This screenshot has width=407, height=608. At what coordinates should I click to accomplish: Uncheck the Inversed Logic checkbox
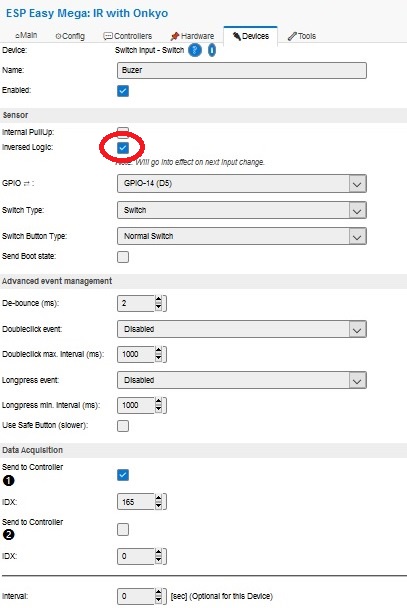pyautogui.click(x=123, y=148)
